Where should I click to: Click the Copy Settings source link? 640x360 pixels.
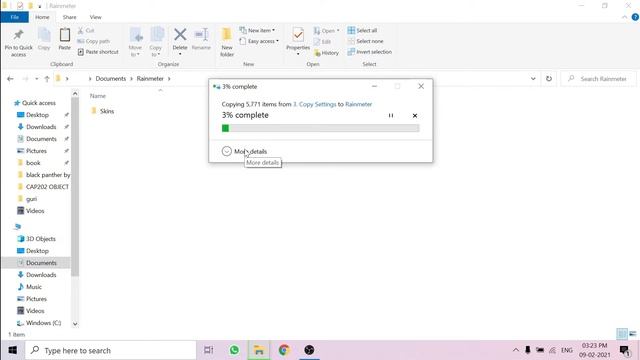click(x=315, y=104)
